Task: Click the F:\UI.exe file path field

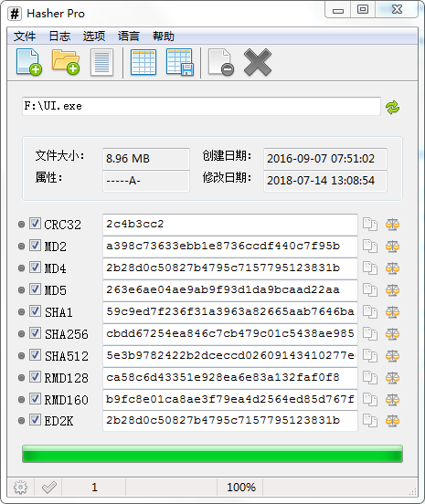Action: (x=201, y=106)
